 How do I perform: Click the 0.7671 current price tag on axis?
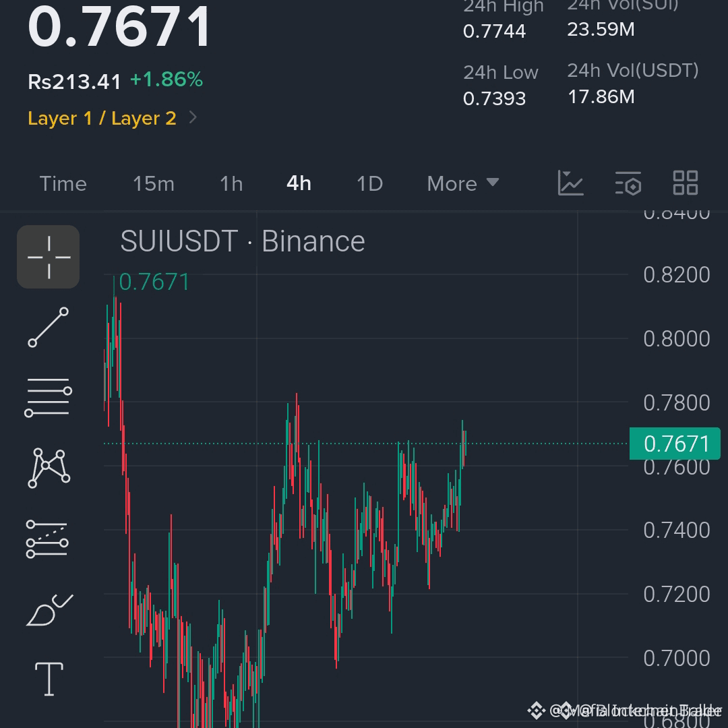(675, 444)
